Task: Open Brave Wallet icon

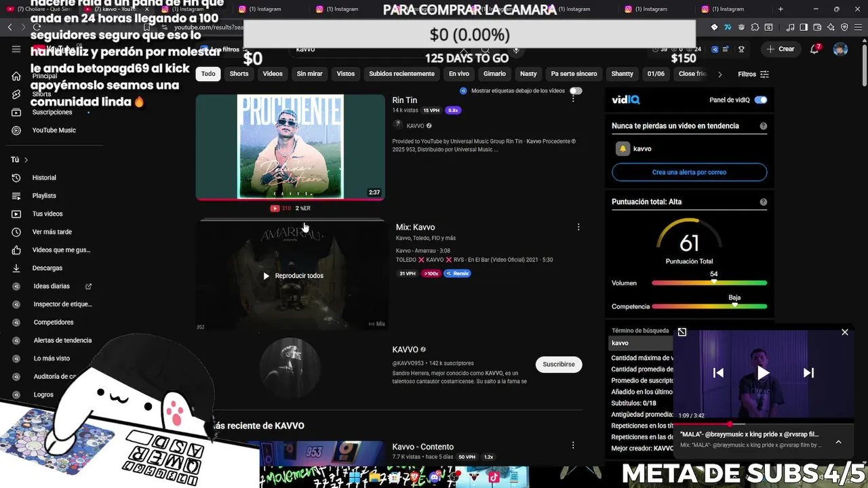Action: [x=817, y=27]
